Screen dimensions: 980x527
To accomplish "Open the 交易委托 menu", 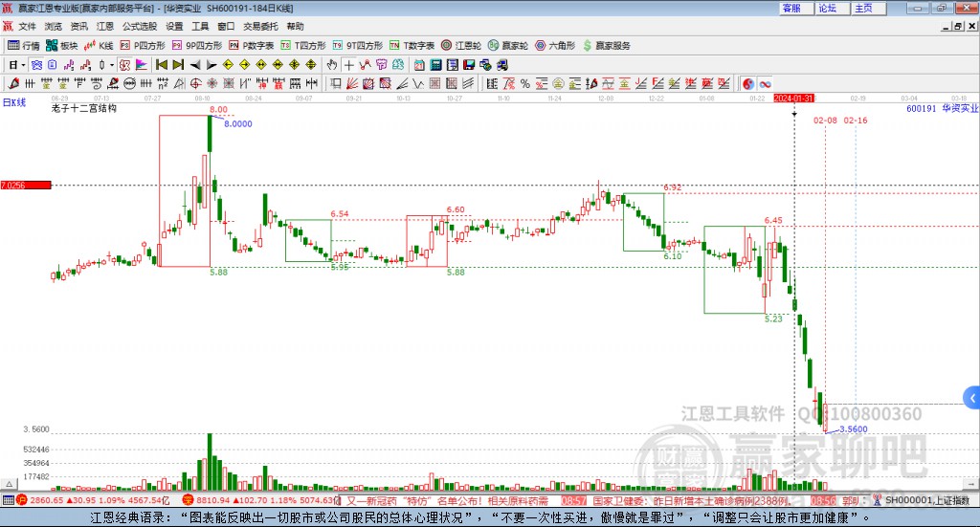I will coord(260,26).
